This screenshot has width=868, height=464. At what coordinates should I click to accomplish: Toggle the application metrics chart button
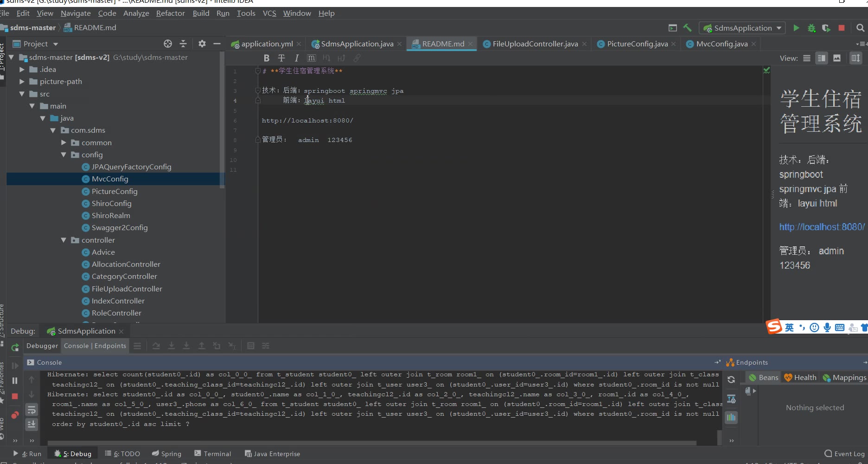(x=731, y=418)
